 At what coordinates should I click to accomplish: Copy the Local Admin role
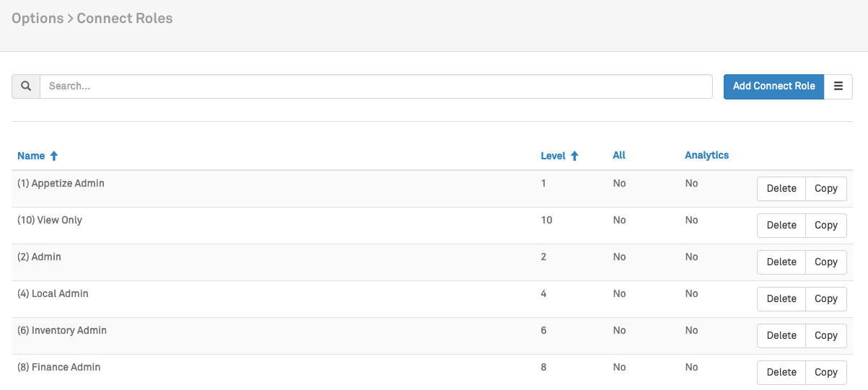coord(825,298)
